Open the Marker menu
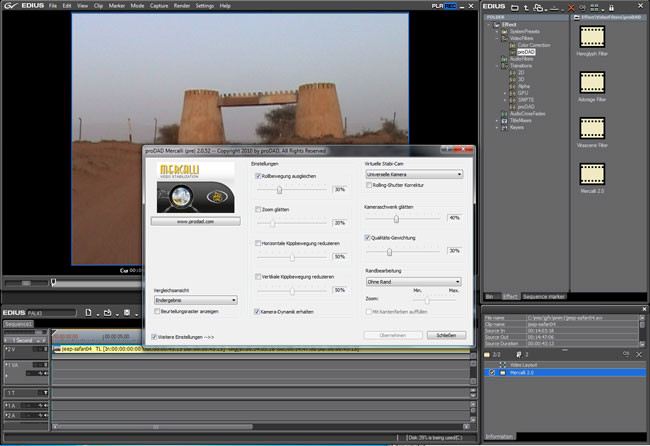Screen dimensions: 650x446 point(116,6)
